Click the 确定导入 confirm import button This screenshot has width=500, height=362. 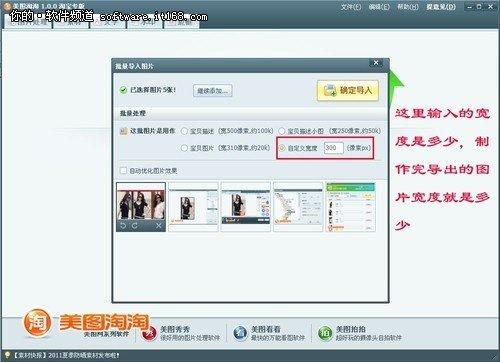348,90
